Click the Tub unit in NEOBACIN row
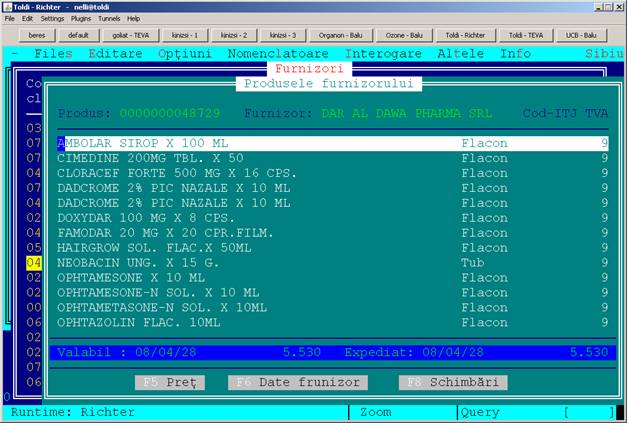627x423 pixels. pyautogui.click(x=473, y=263)
